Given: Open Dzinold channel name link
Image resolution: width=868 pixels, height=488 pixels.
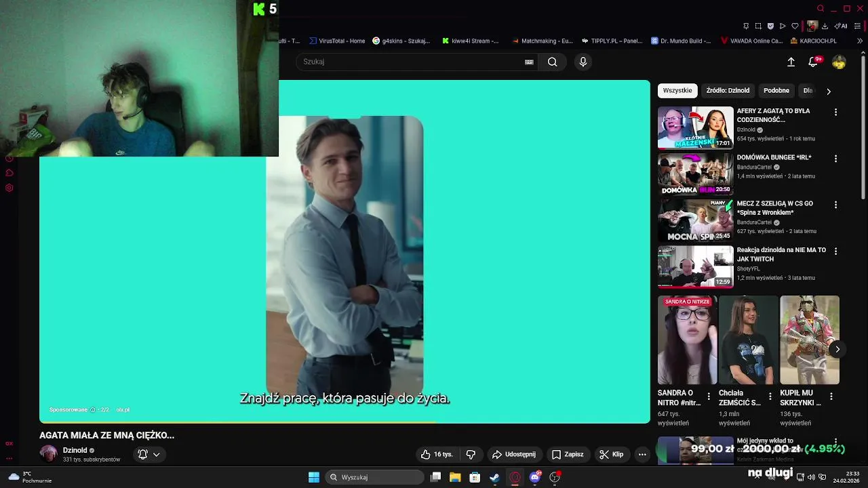Looking at the screenshot, I should [75, 450].
